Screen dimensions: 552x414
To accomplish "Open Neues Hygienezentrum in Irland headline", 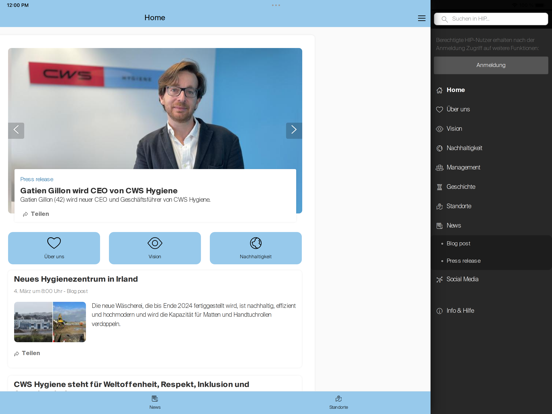I will (76, 279).
